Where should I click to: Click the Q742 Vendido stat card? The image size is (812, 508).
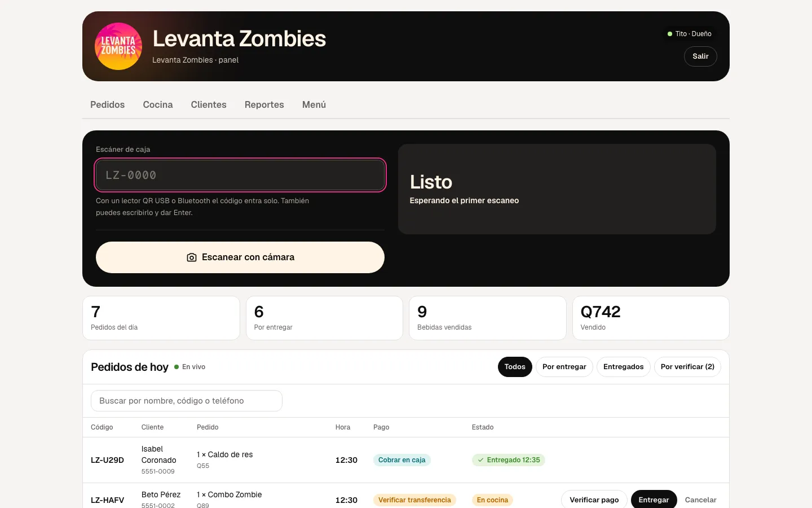tap(651, 318)
